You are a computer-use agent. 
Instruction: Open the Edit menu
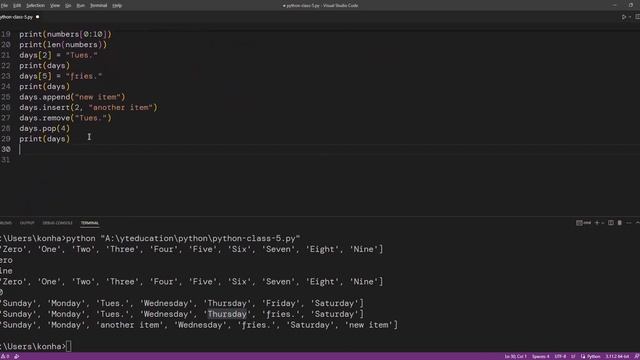click(17, 5)
